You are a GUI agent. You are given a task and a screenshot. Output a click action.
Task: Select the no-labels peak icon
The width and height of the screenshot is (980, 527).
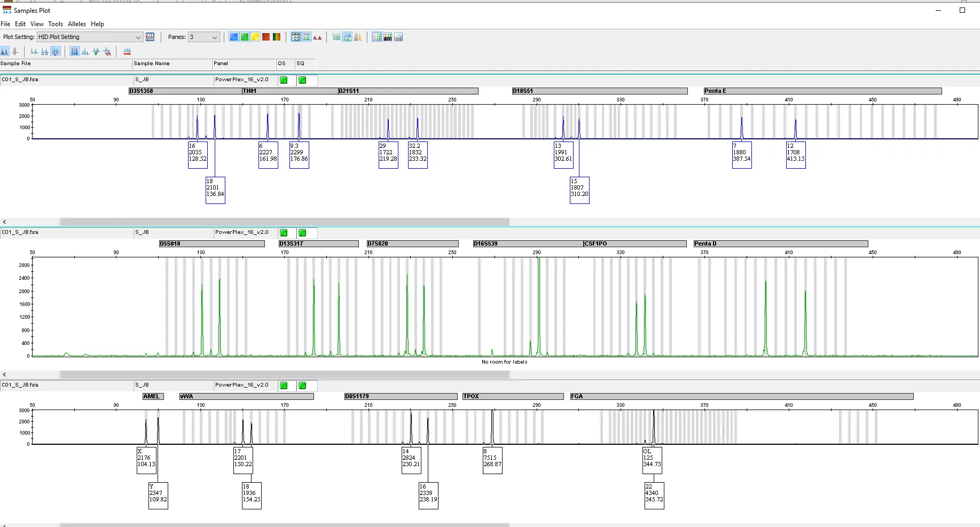(34, 51)
